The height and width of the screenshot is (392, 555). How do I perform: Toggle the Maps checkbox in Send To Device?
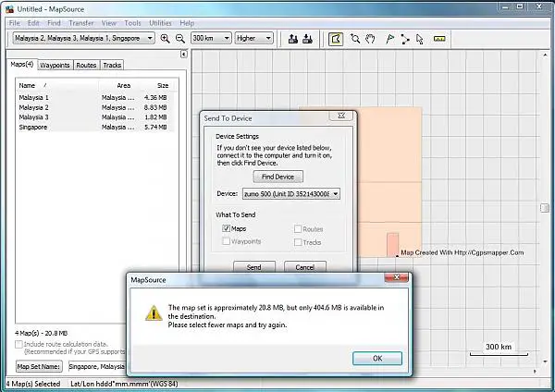pyautogui.click(x=227, y=228)
